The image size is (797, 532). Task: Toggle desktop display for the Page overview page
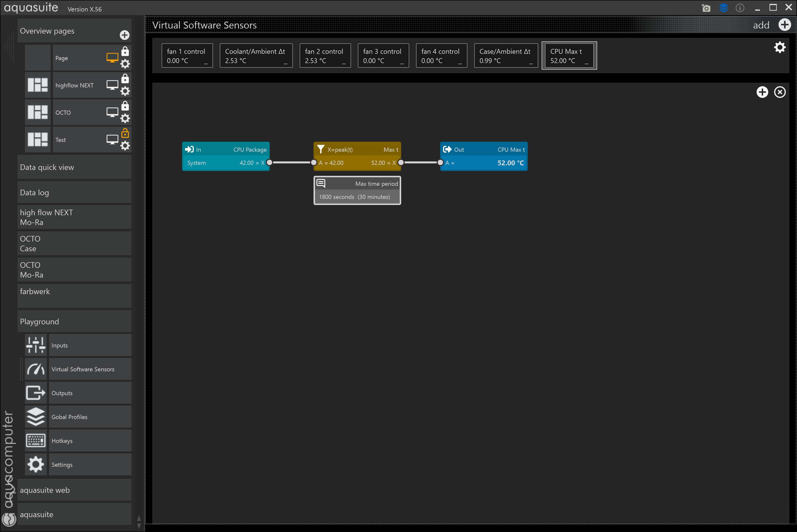112,58
